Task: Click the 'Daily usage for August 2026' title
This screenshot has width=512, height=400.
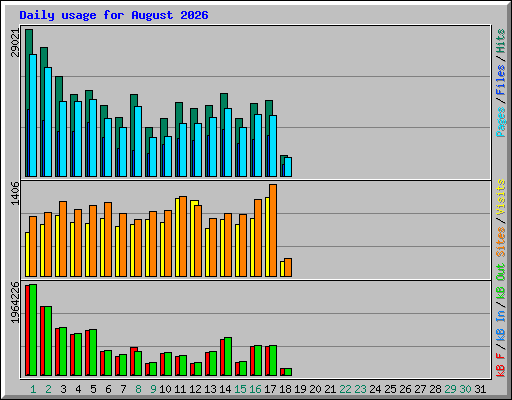Action: 114,15
